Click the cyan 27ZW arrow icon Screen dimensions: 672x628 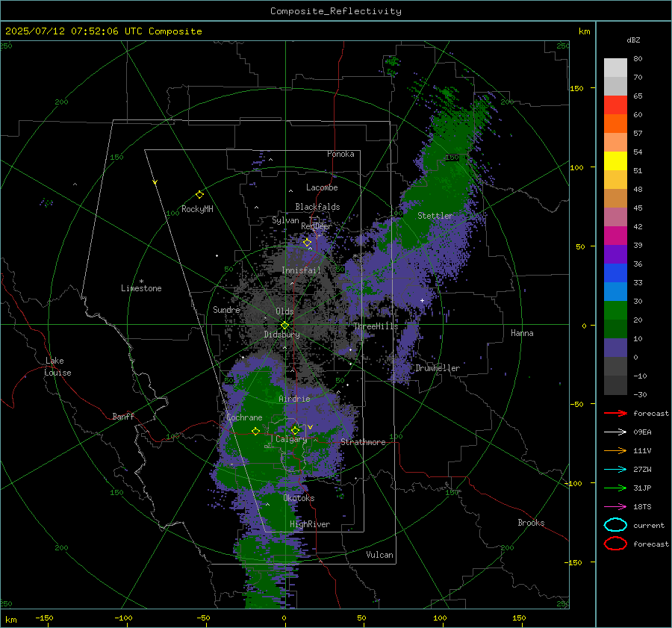(615, 470)
